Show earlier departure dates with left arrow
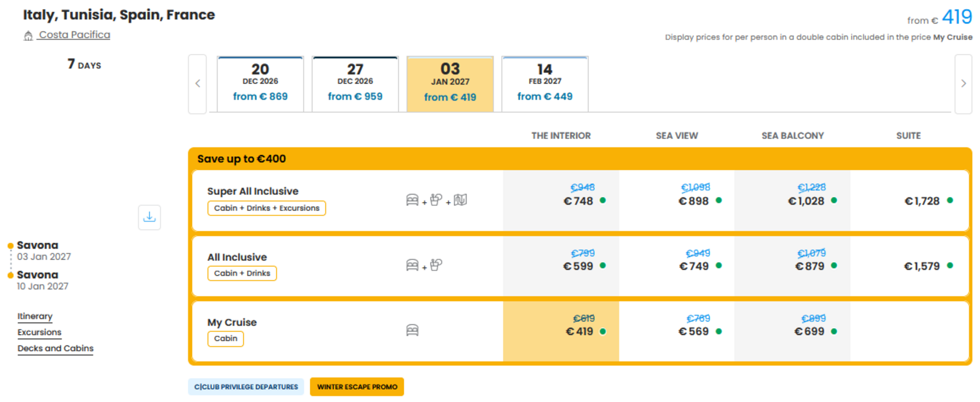Image resolution: width=980 pixels, height=402 pixels. tap(198, 84)
